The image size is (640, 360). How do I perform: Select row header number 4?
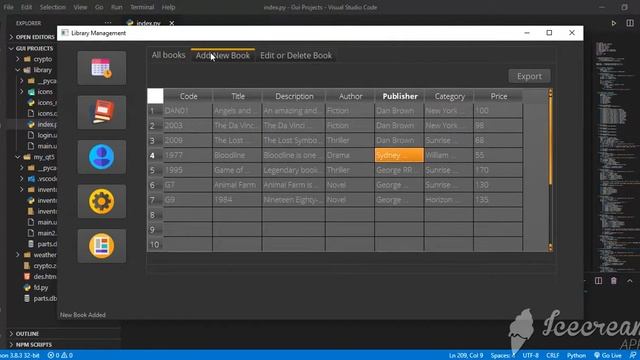tap(155, 155)
